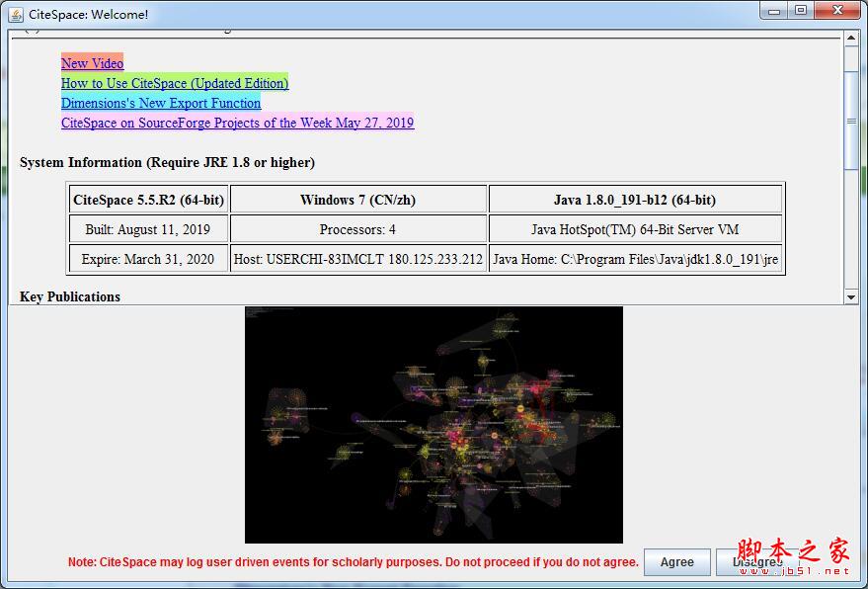Click the 'Key Publications' heading
Image resolution: width=868 pixels, height=589 pixels.
pyautogui.click(x=70, y=296)
